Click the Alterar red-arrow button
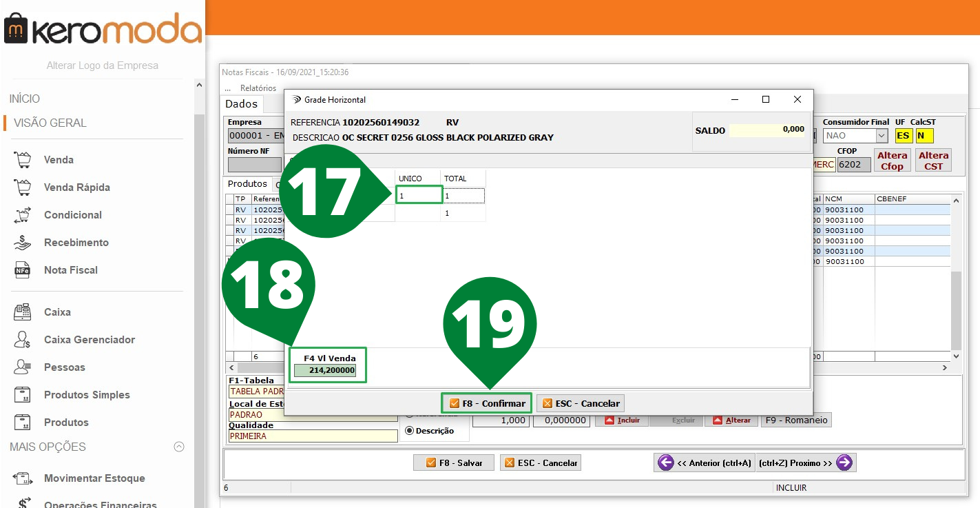 pos(731,420)
